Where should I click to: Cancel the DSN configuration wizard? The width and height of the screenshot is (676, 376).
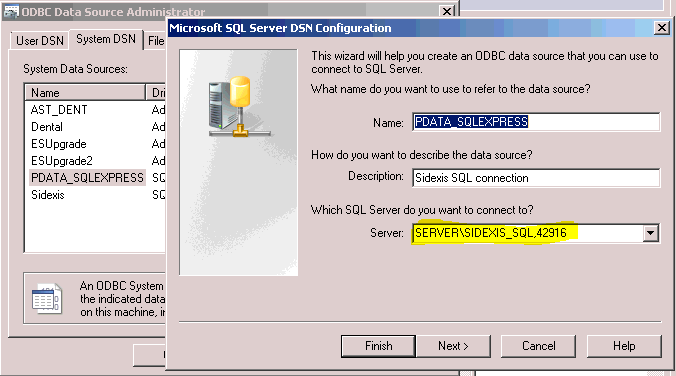tap(538, 346)
